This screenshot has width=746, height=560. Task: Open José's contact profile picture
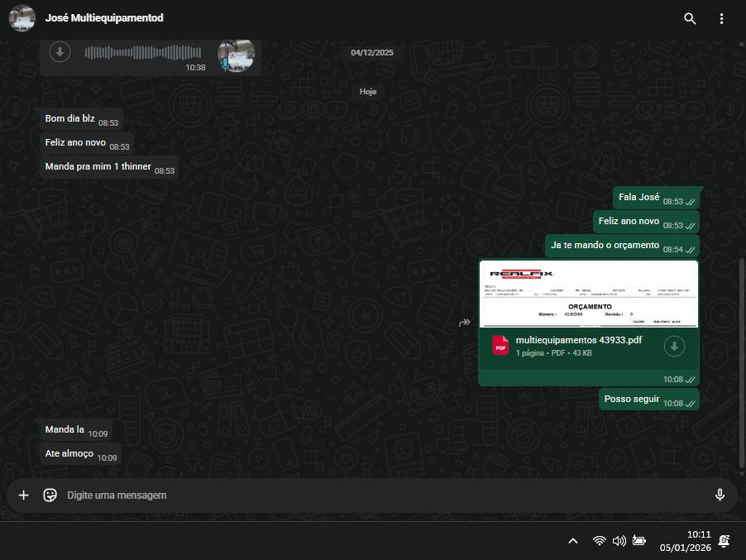(22, 18)
